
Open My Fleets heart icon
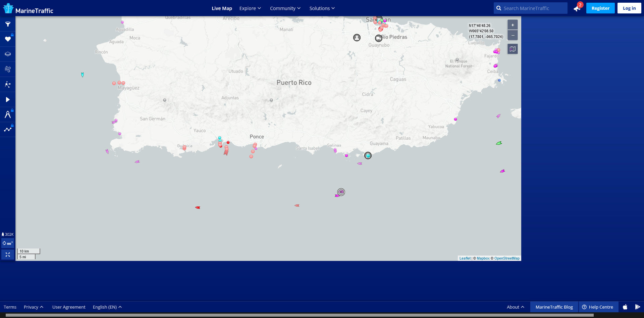point(8,39)
